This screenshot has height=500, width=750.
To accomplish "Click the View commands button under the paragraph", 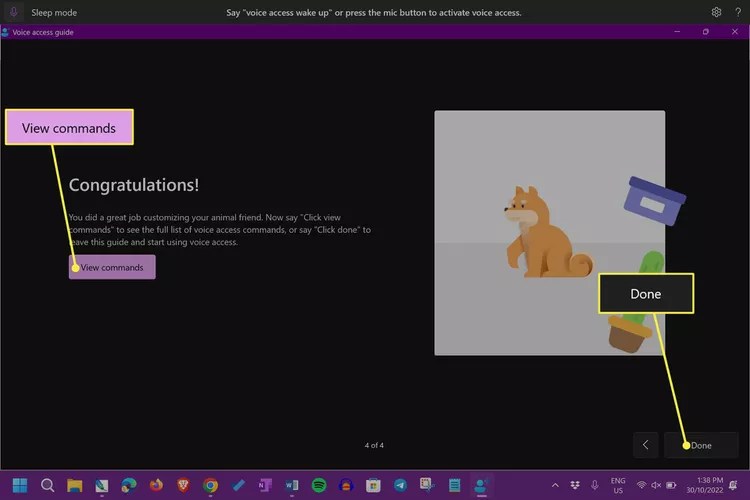I will [112, 267].
